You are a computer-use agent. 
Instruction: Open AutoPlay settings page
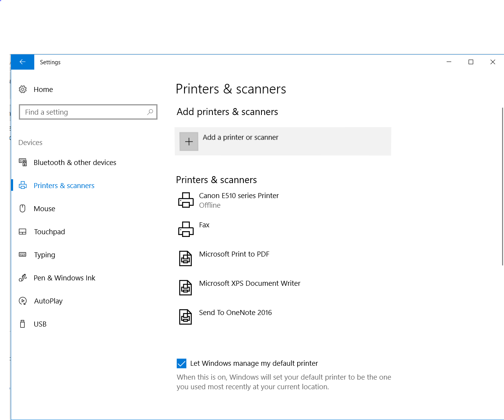[48, 301]
